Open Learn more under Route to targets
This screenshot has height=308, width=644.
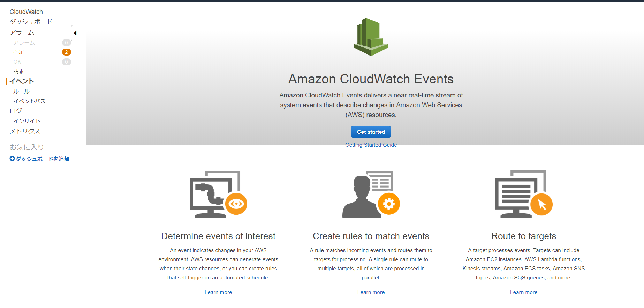tap(524, 292)
